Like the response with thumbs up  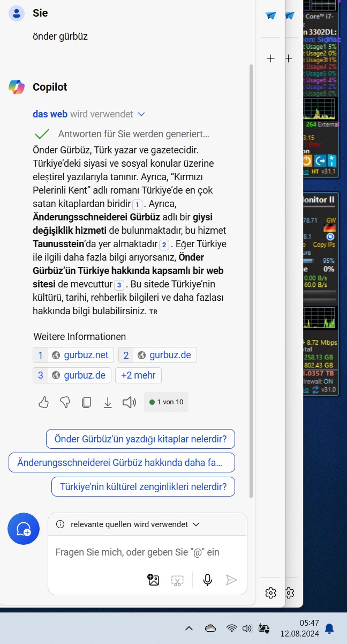point(44,402)
